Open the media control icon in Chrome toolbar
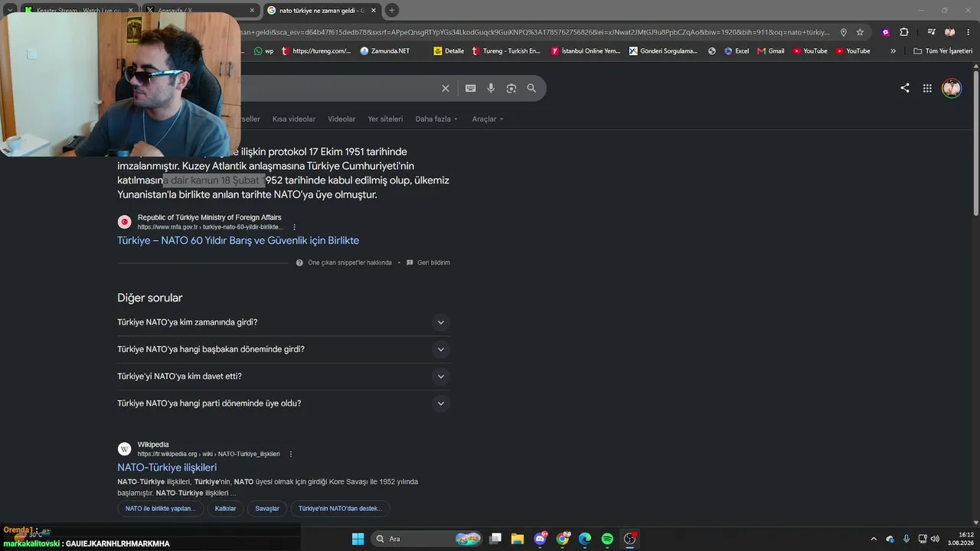 coord(931,32)
